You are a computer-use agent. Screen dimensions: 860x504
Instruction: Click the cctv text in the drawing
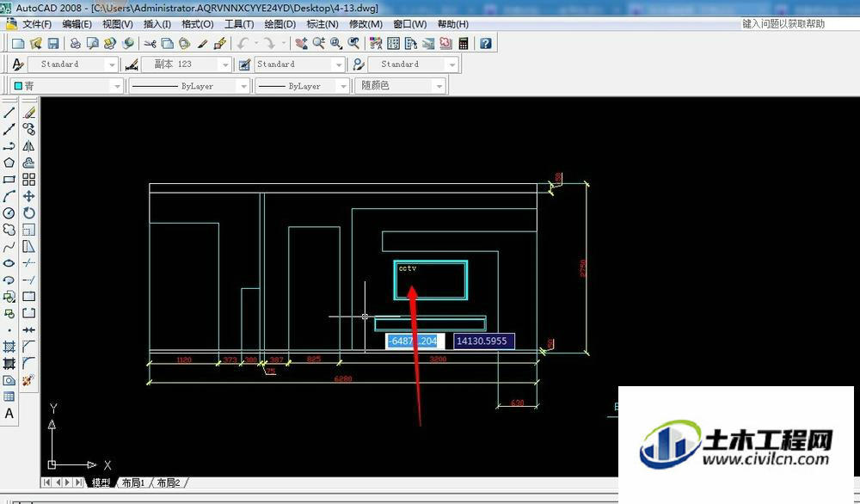(408, 268)
